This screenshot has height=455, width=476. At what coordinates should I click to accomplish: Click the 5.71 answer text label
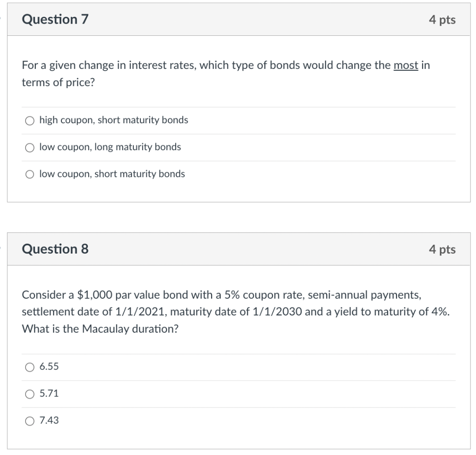tap(48, 394)
